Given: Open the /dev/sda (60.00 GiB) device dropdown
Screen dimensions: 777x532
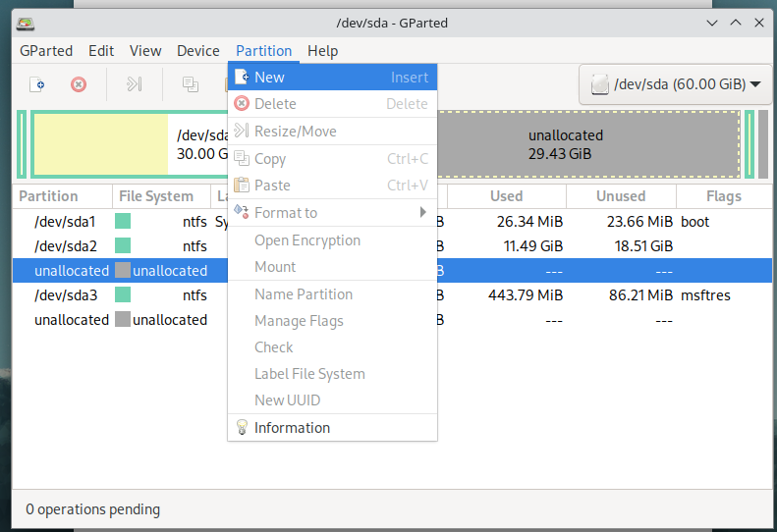Looking at the screenshot, I should [675, 84].
